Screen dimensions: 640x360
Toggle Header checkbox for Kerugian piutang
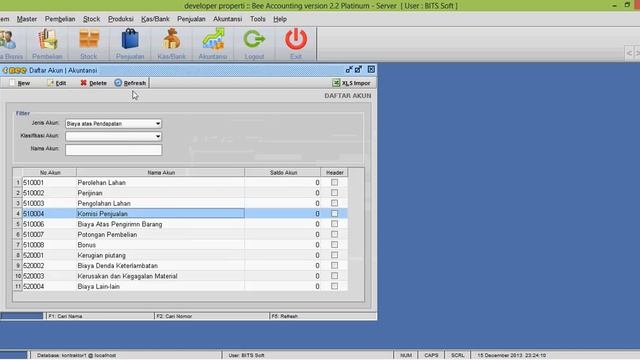[x=334, y=255]
